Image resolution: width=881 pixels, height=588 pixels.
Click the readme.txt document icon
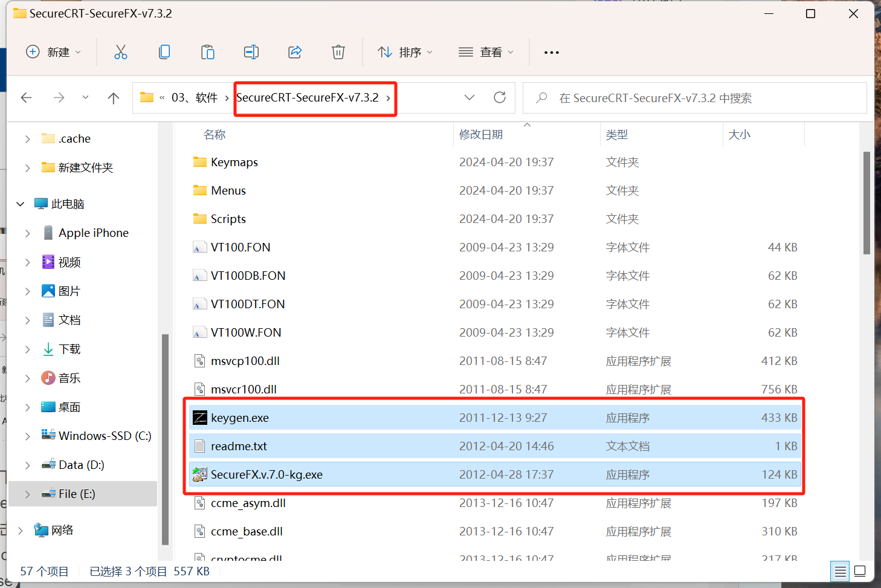click(200, 446)
